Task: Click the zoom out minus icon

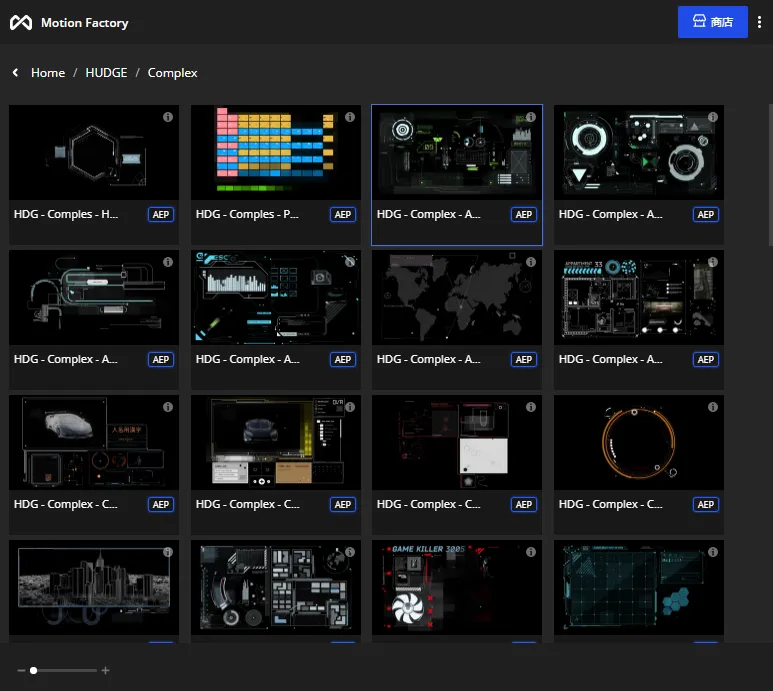Action: point(20,670)
